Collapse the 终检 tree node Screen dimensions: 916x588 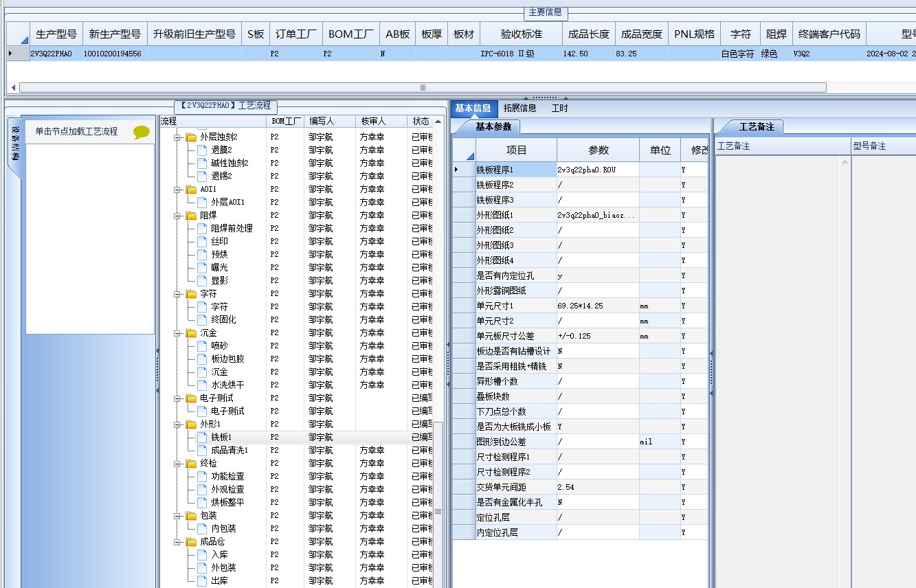click(x=177, y=464)
